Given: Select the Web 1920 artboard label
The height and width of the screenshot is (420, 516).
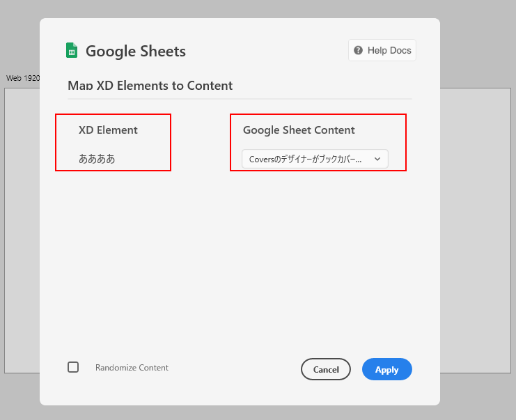Looking at the screenshot, I should [23, 78].
